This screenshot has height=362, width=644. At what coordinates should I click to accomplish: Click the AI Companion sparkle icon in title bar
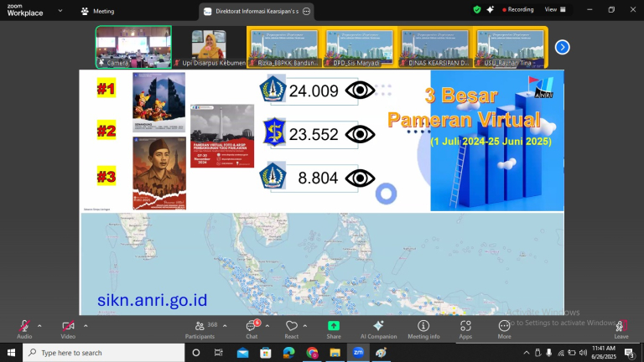[x=490, y=9]
